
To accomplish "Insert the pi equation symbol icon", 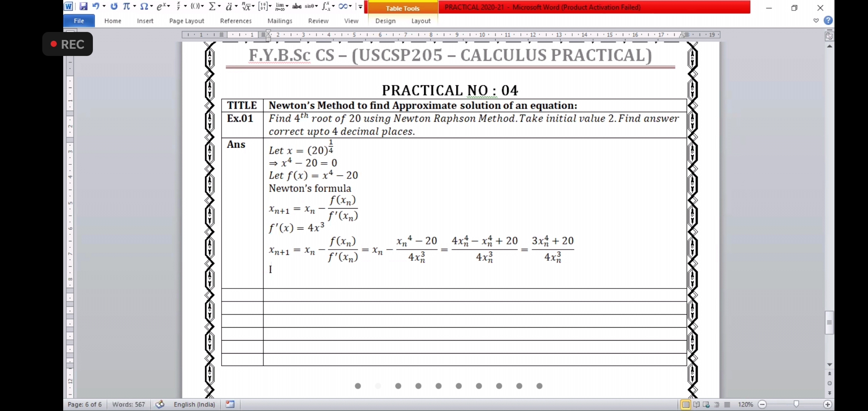I will point(126,6).
